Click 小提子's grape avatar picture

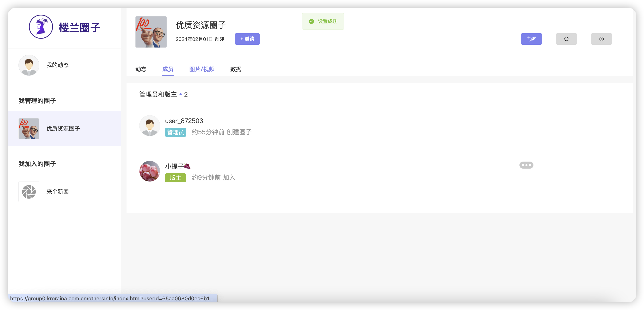pos(150,171)
